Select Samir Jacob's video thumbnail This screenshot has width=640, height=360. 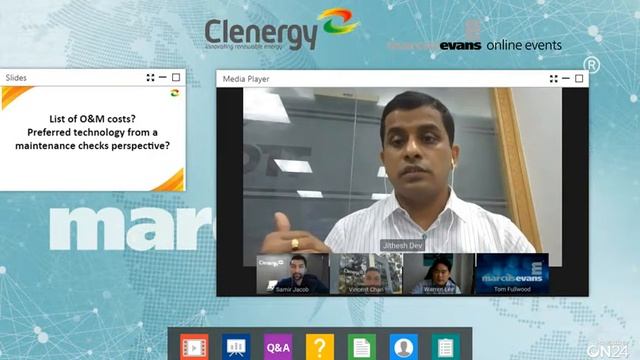(x=292, y=274)
